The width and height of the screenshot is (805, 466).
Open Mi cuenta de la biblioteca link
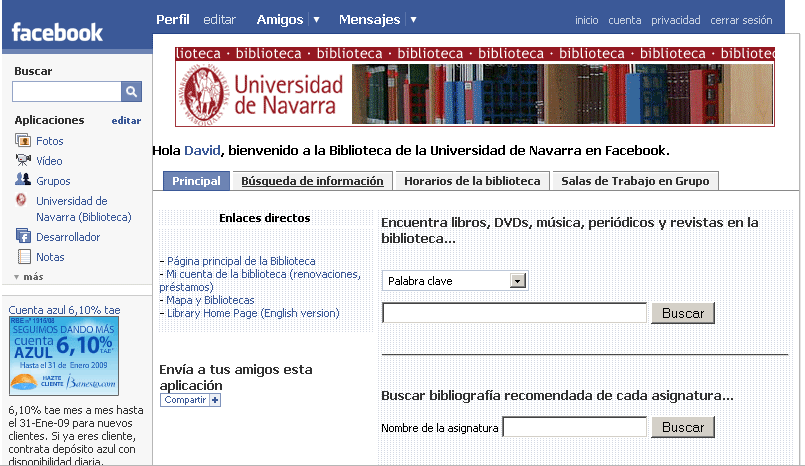(260, 280)
